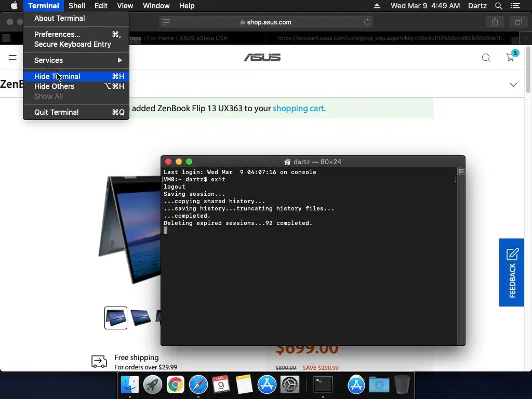
Task: Open the ASUS site search
Action: click(x=486, y=58)
